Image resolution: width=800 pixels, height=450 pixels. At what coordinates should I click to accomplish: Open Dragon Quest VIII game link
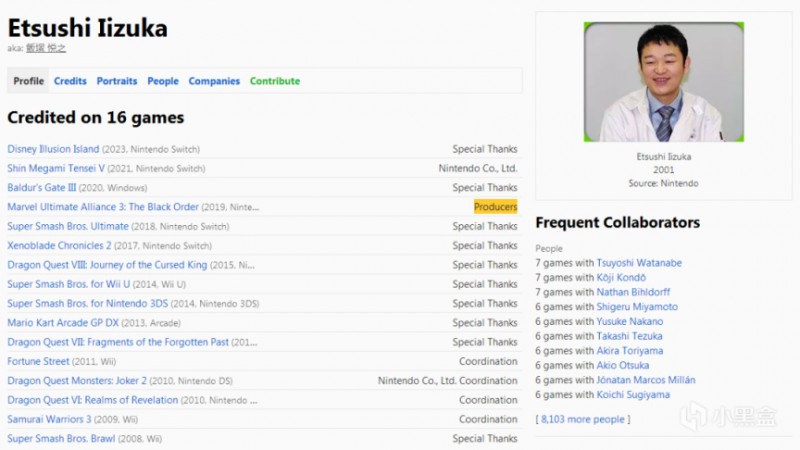[107, 265]
